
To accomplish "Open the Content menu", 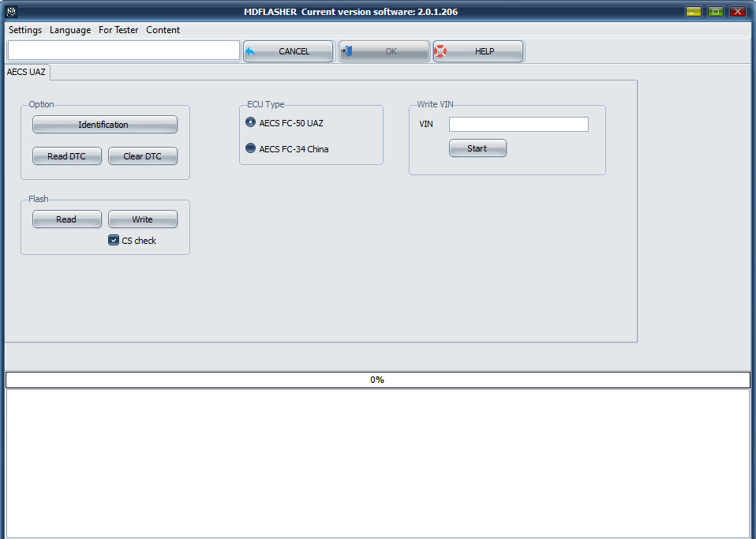I will [163, 30].
